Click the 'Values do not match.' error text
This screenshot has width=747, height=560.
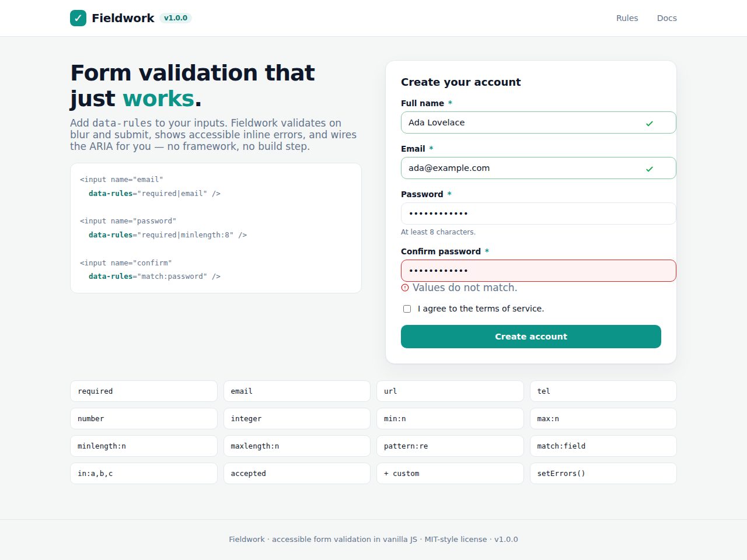tap(465, 288)
